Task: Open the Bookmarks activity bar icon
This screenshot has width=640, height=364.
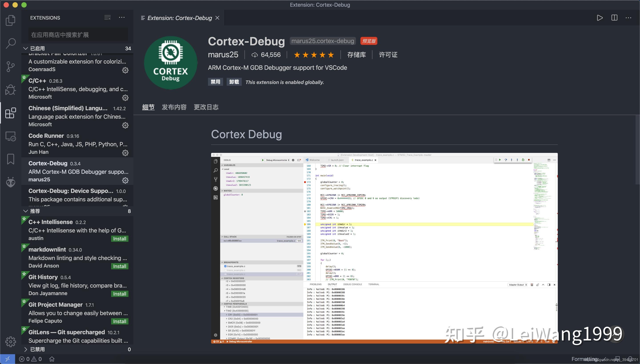Action: pyautogui.click(x=10, y=159)
